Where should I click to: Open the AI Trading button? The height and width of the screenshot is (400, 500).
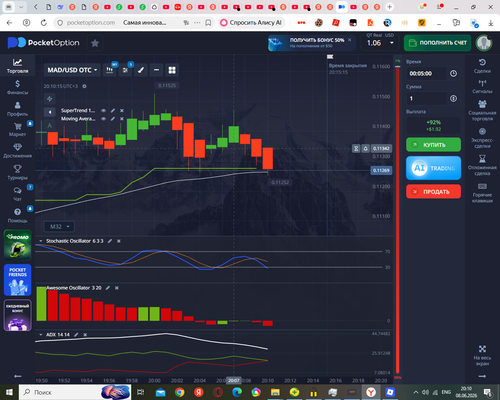tap(433, 168)
